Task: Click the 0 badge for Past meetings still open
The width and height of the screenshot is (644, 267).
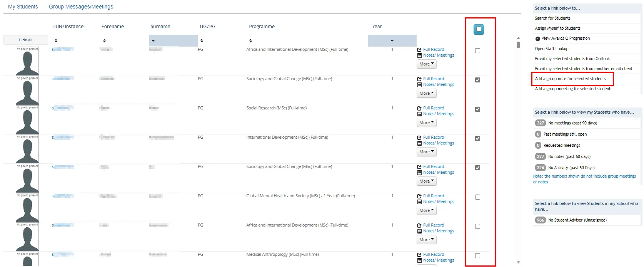Action: click(538, 134)
